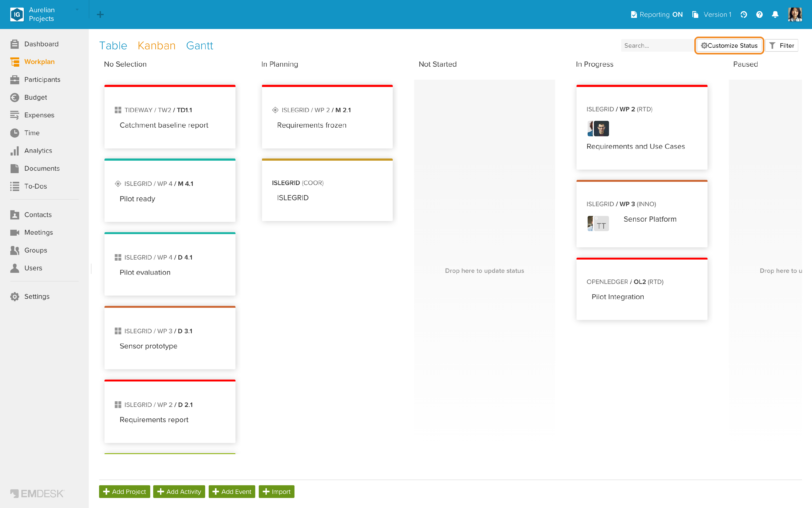Open Participants briefcase icon
Screen dimensions: 812x508
click(x=14, y=80)
